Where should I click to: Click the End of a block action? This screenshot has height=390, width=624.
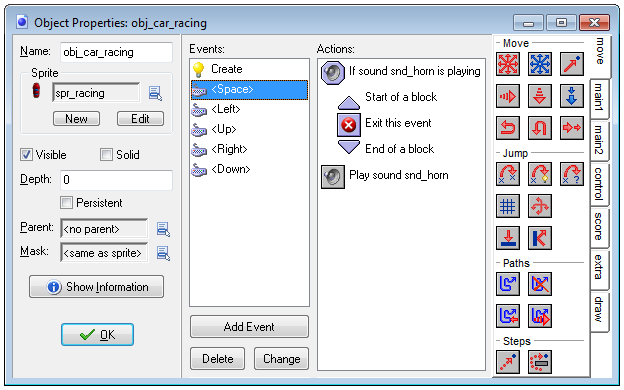click(x=386, y=148)
